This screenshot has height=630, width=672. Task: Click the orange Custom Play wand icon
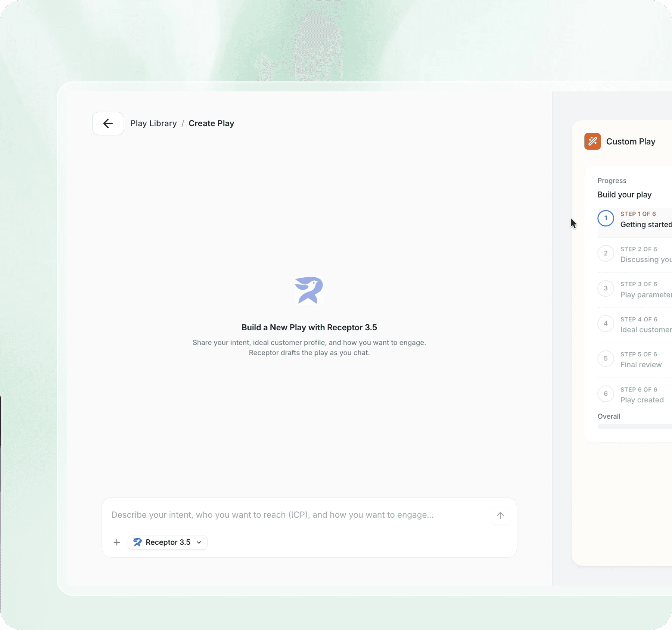[592, 141]
